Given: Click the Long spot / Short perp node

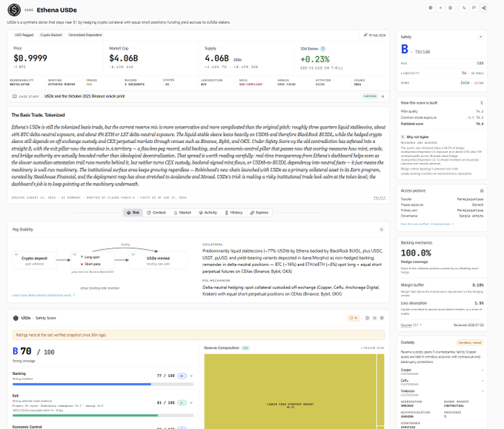Looking at the screenshot, I should [93, 261].
